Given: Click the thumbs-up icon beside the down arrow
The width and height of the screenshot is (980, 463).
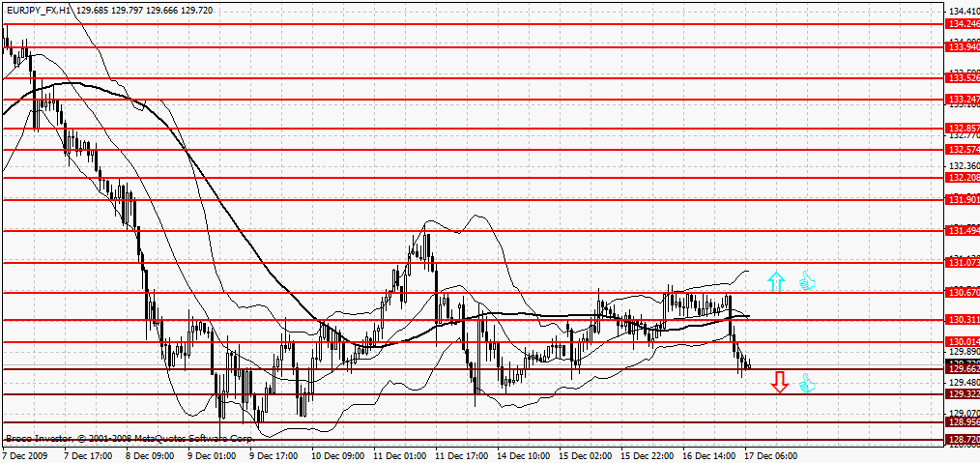Looking at the screenshot, I should pos(808,383).
